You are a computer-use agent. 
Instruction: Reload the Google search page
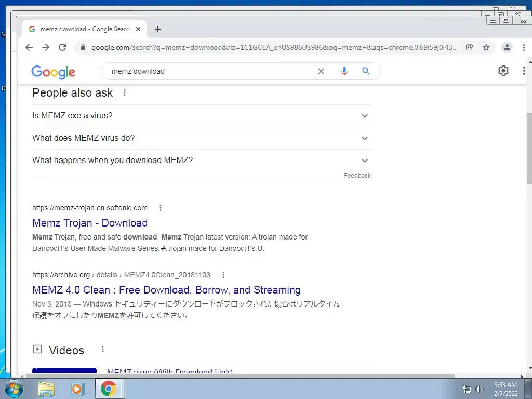(x=62, y=47)
